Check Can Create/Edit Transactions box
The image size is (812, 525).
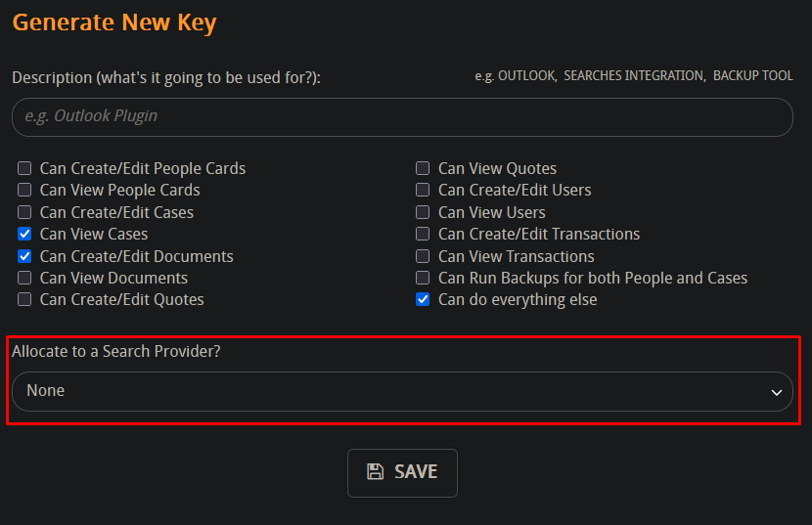423,234
